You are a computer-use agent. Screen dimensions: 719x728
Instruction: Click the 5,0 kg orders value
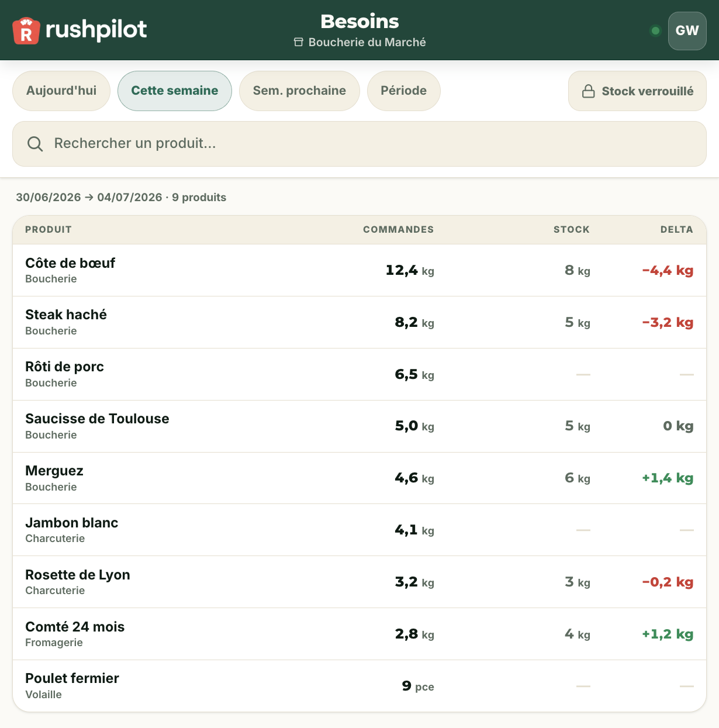pos(414,426)
